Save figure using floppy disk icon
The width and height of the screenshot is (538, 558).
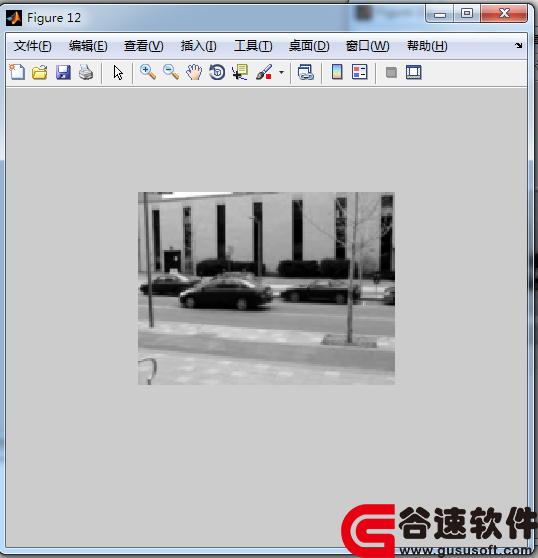click(63, 72)
